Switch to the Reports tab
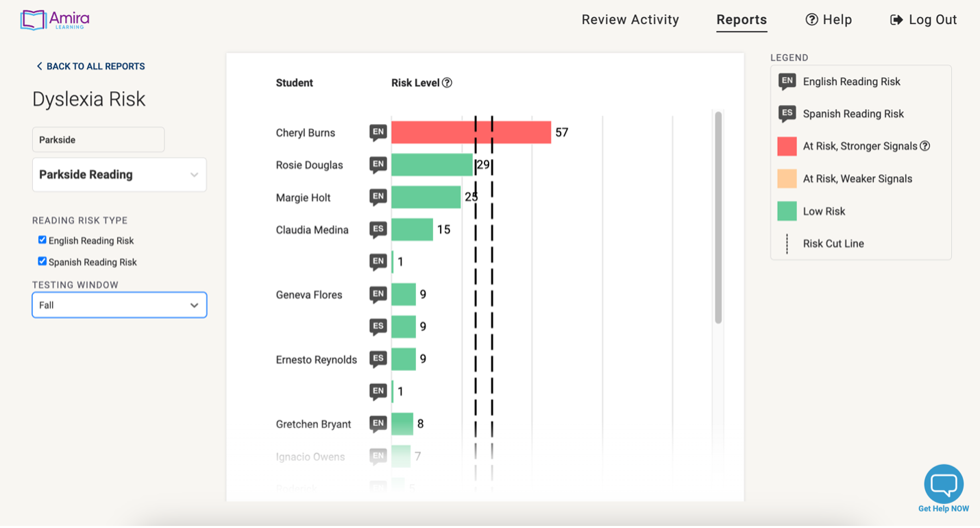Screen dimensions: 980x528 (x=742, y=20)
